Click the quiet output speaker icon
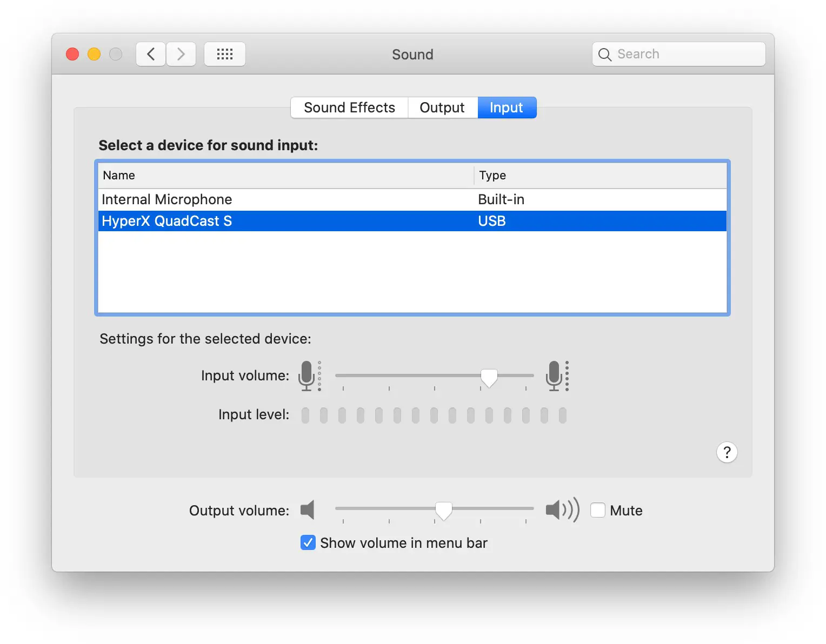Screen dimensions: 826x644 (x=308, y=509)
